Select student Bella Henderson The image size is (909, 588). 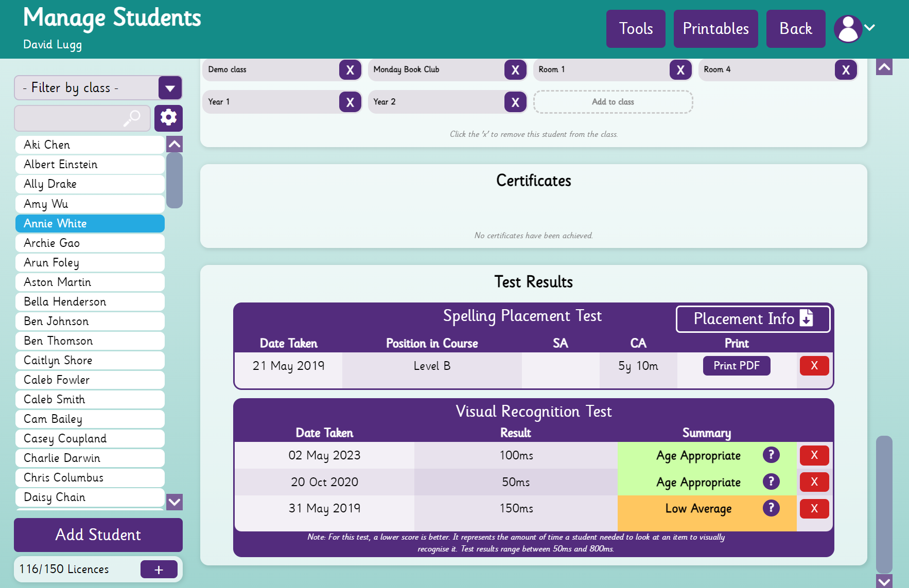coord(90,302)
